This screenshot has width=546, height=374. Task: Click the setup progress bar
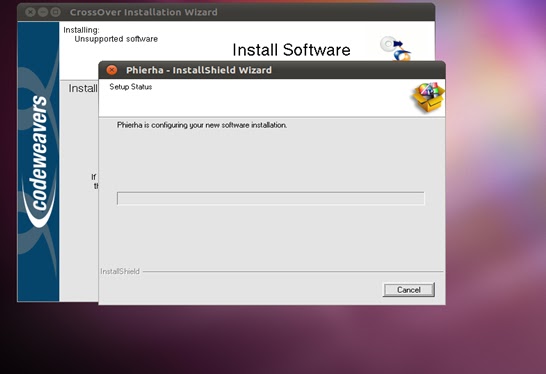tap(271, 198)
